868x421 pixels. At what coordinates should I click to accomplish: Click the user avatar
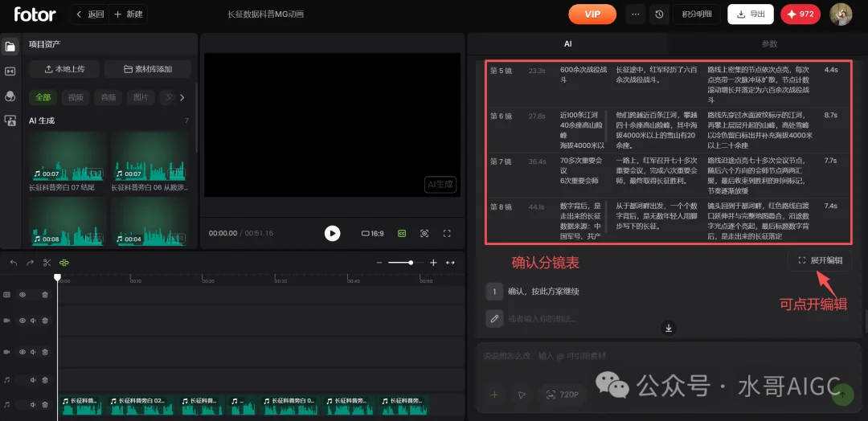point(841,14)
